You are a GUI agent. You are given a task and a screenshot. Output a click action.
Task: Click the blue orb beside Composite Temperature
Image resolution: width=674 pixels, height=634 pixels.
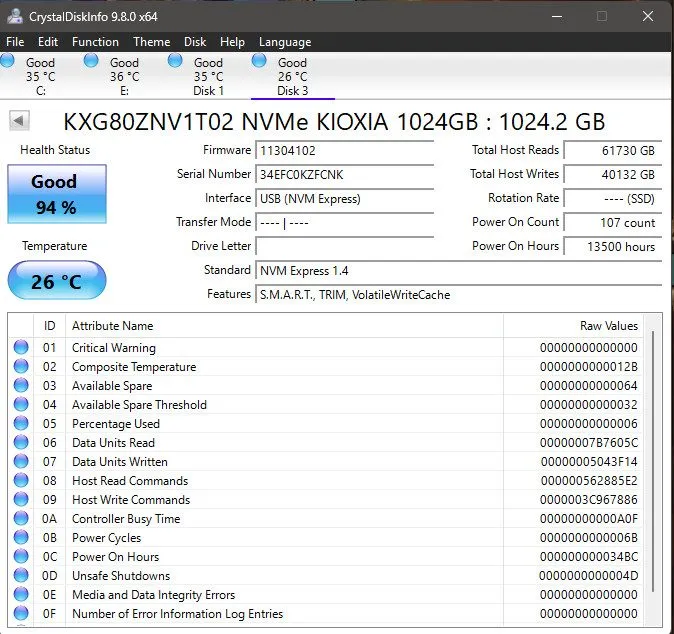tap(21, 366)
